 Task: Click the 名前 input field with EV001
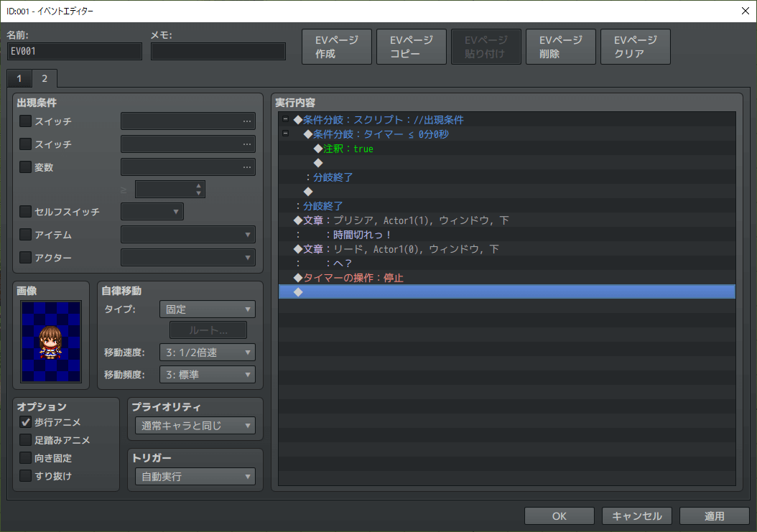click(x=75, y=52)
